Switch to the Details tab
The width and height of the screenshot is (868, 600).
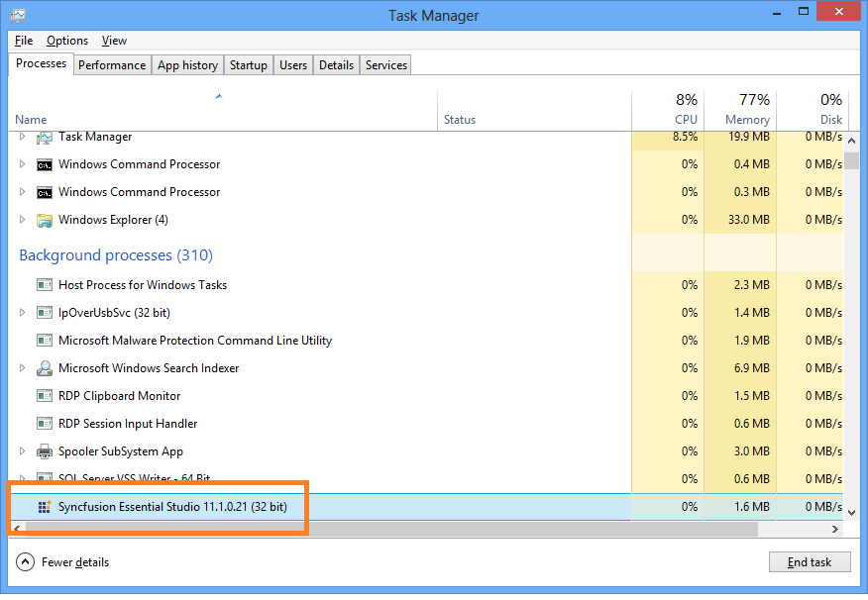pyautogui.click(x=337, y=65)
